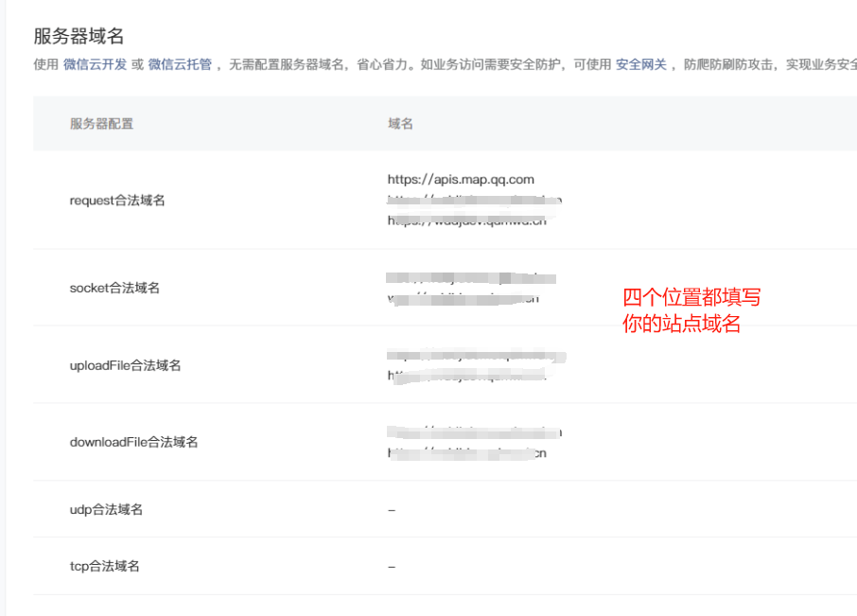
Task: Select the downloadFile合法域名 row label
Action: pos(133,442)
